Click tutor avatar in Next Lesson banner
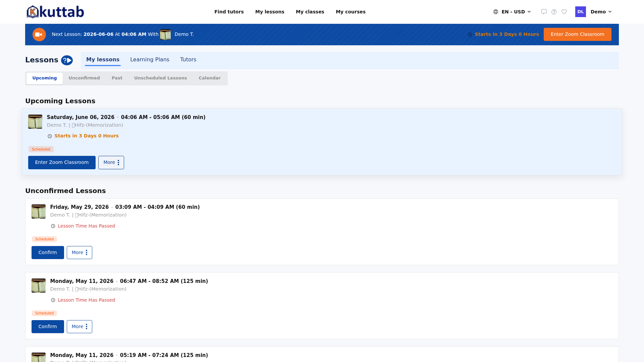644x362 pixels. pyautogui.click(x=165, y=35)
